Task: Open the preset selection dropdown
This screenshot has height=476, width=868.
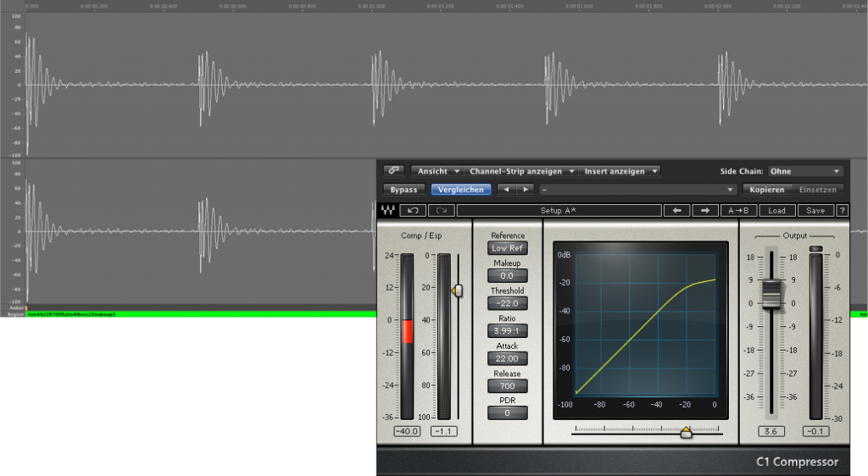Action: click(638, 189)
